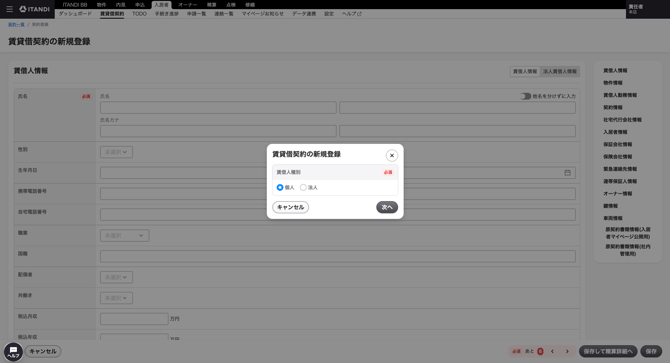Jump to 緊急連絡先情報 section in sidebar
Viewport: 670px width, 363px height.
point(620,169)
